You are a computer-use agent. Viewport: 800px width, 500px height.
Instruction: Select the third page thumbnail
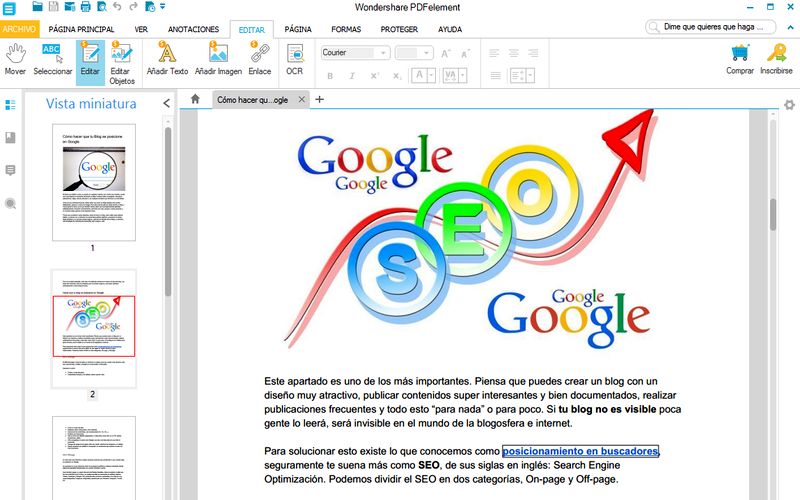[94, 458]
